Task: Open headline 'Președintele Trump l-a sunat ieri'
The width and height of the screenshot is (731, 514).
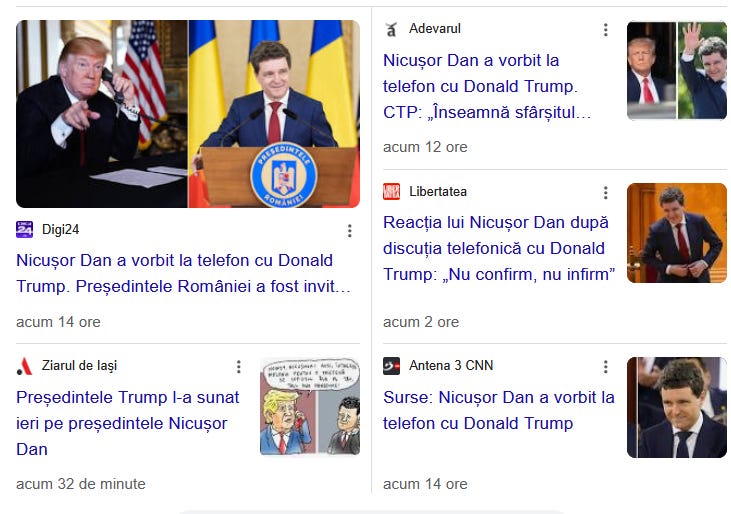Action: coord(128,423)
